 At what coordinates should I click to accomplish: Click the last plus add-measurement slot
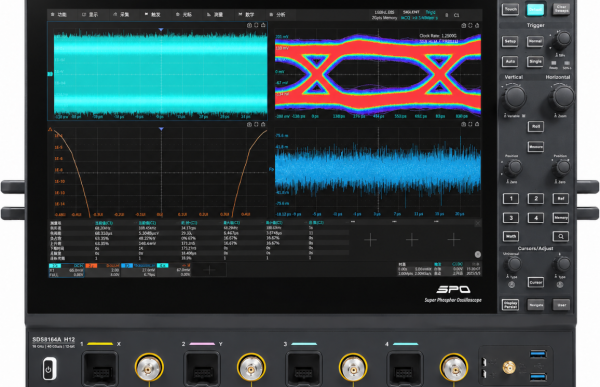click(453, 240)
